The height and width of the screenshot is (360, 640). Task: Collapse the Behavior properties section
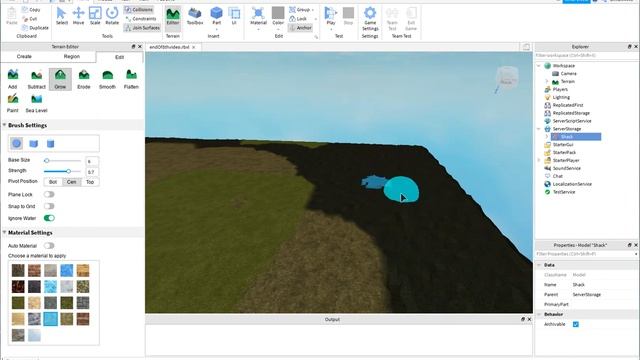pyautogui.click(x=539, y=314)
